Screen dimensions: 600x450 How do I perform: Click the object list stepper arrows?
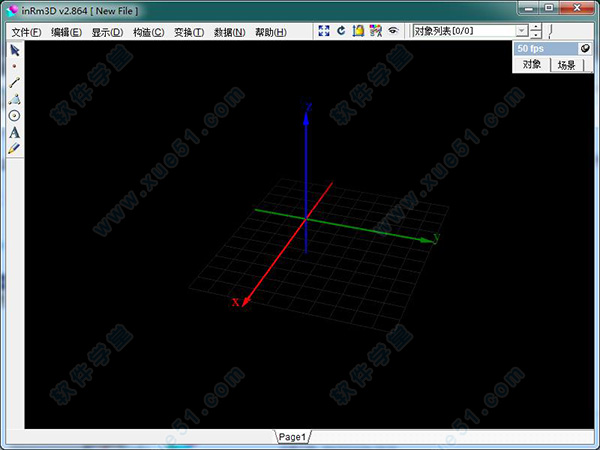[x=537, y=32]
